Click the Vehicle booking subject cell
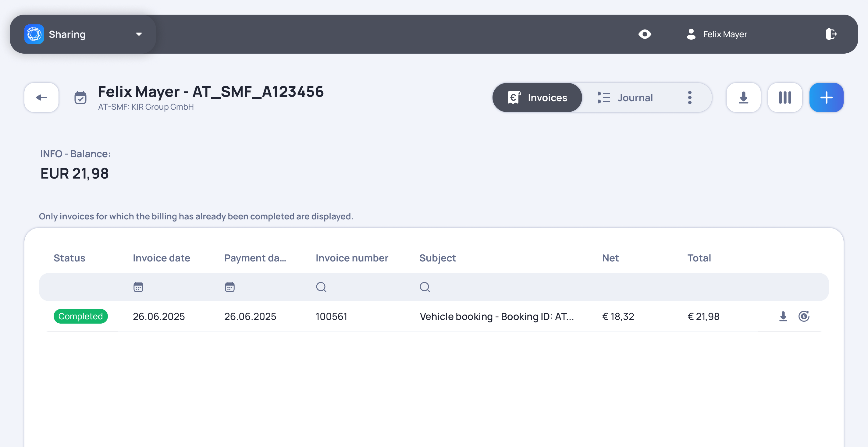The height and width of the screenshot is (447, 868). 497,317
